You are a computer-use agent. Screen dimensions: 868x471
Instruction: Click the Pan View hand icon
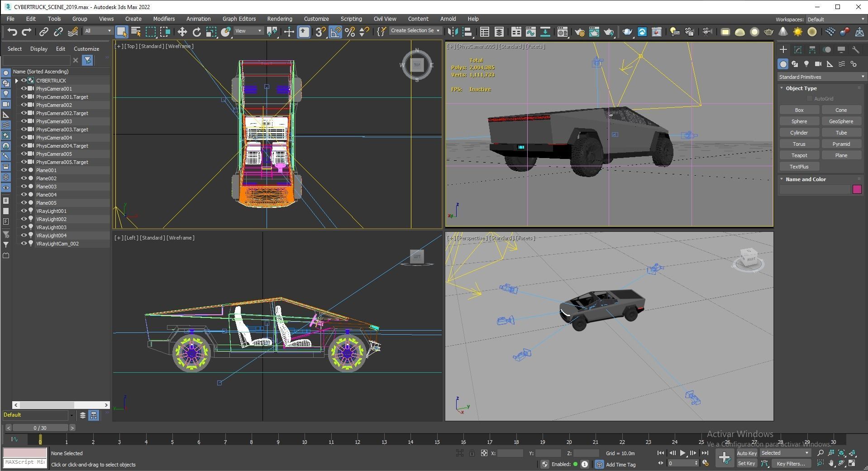[831, 463]
